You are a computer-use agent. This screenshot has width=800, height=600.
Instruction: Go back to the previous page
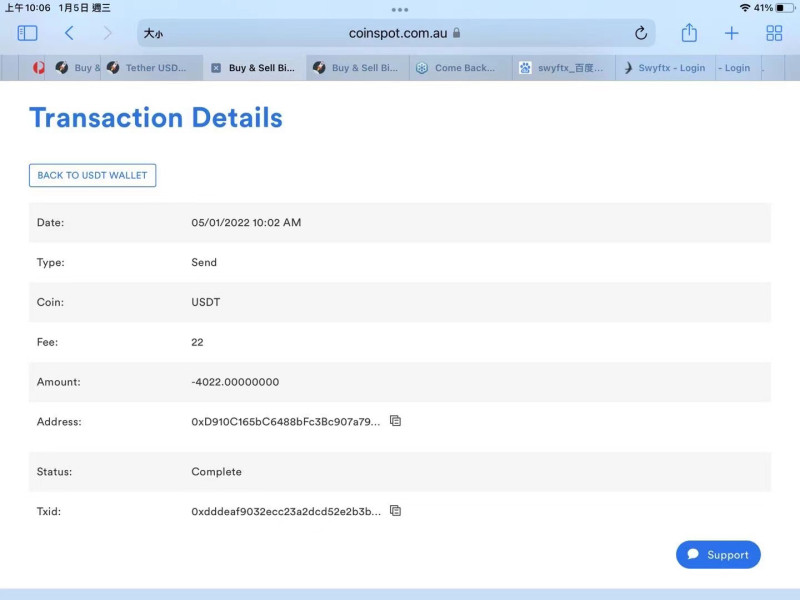click(x=69, y=33)
